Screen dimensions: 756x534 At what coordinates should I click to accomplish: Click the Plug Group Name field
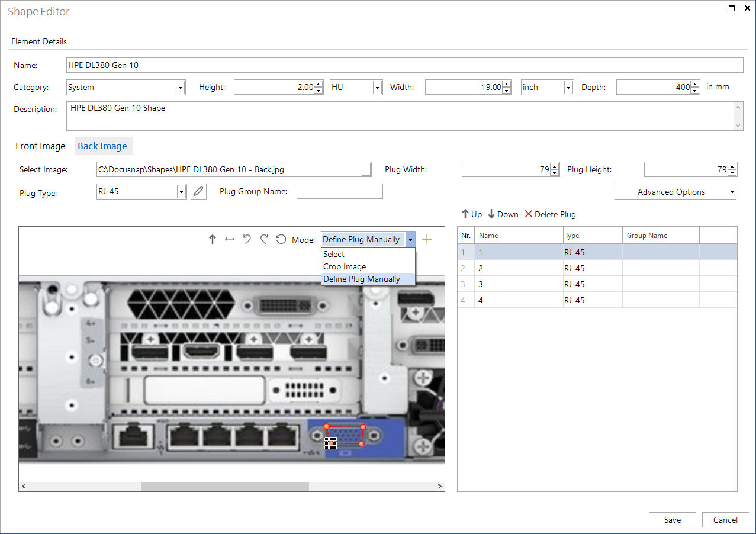click(340, 191)
